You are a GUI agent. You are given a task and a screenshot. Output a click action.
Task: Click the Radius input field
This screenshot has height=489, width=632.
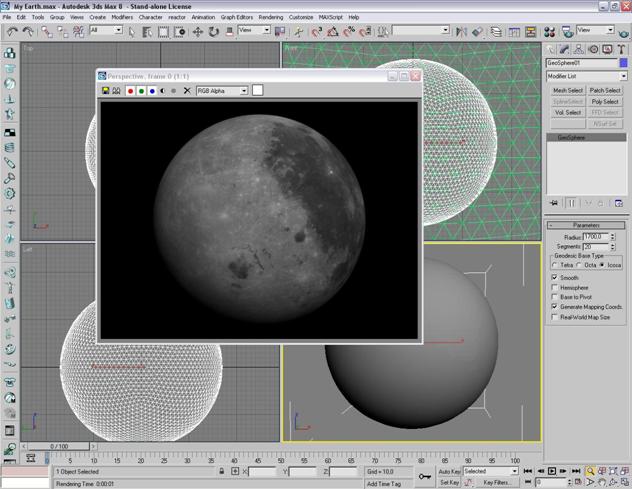coord(594,237)
